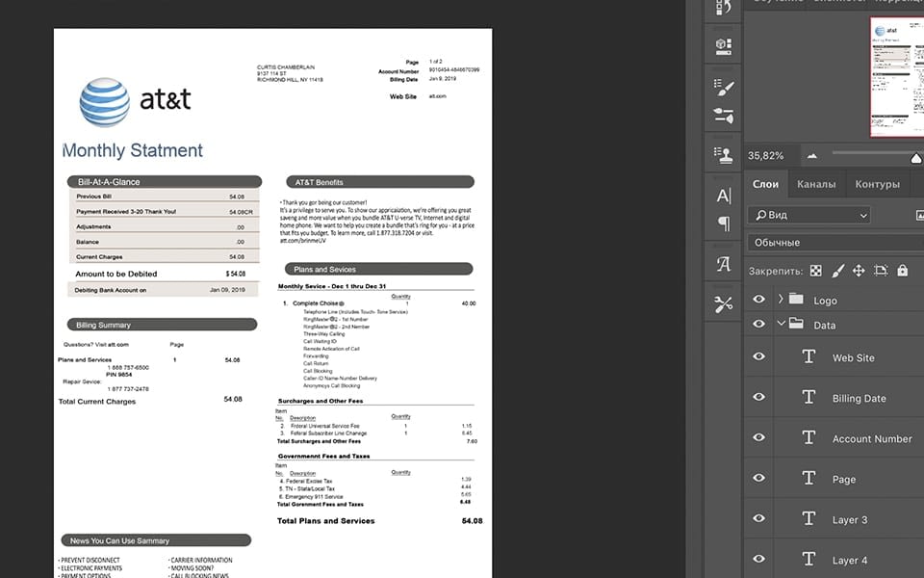The image size is (924, 578).
Task: Lock transparent pixels checkerboard icon
Action: pos(815,271)
